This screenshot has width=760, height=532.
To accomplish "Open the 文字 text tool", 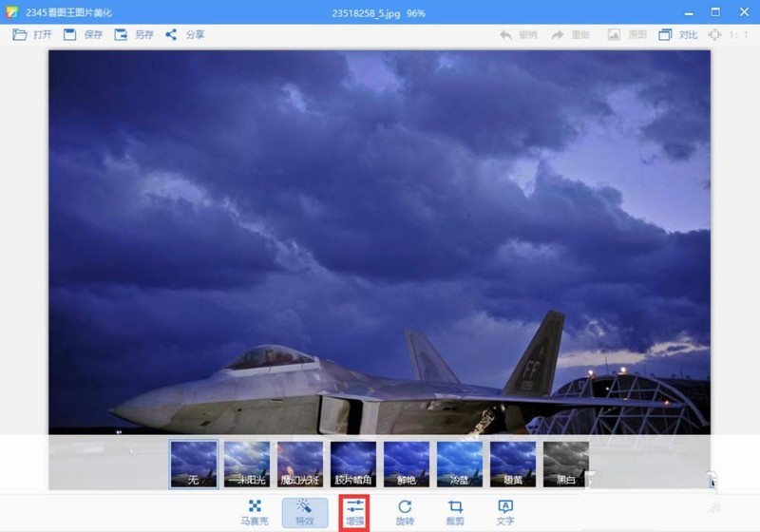I will (x=505, y=513).
